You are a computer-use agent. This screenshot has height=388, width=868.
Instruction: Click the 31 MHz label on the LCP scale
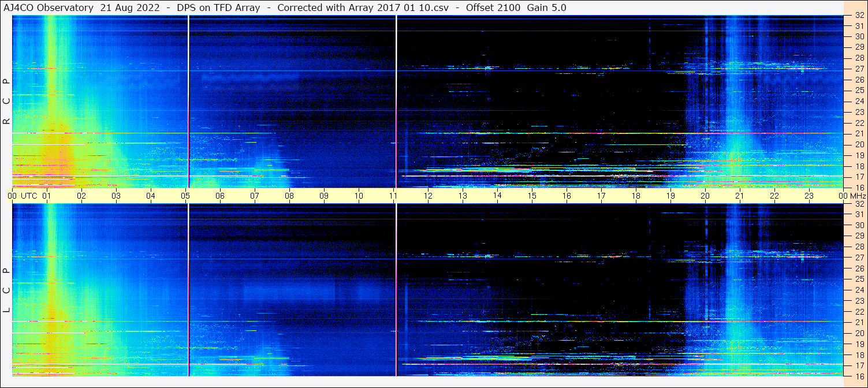click(859, 214)
